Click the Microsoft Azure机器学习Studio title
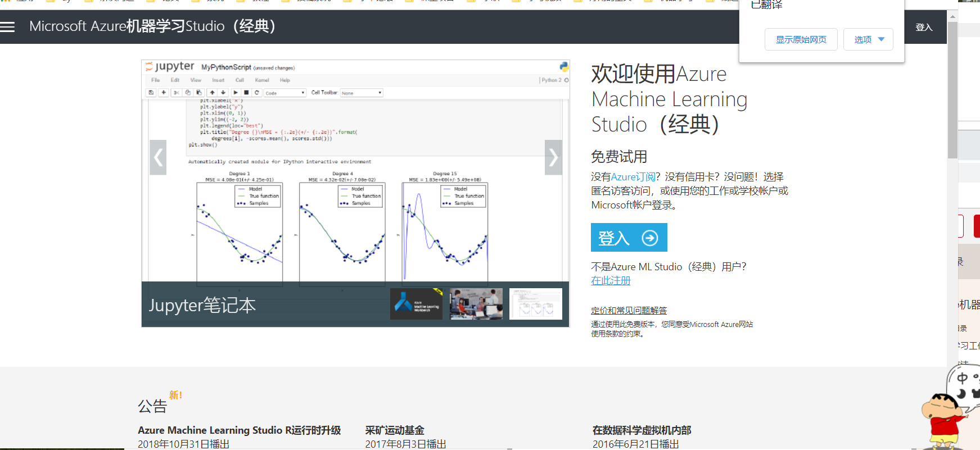The image size is (980, 450). 152,26
